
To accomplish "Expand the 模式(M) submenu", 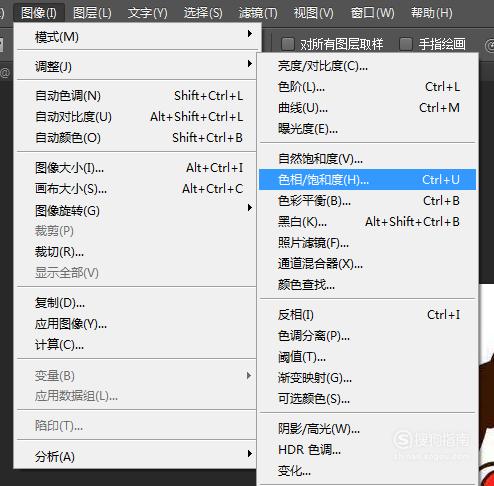I will coord(137,36).
